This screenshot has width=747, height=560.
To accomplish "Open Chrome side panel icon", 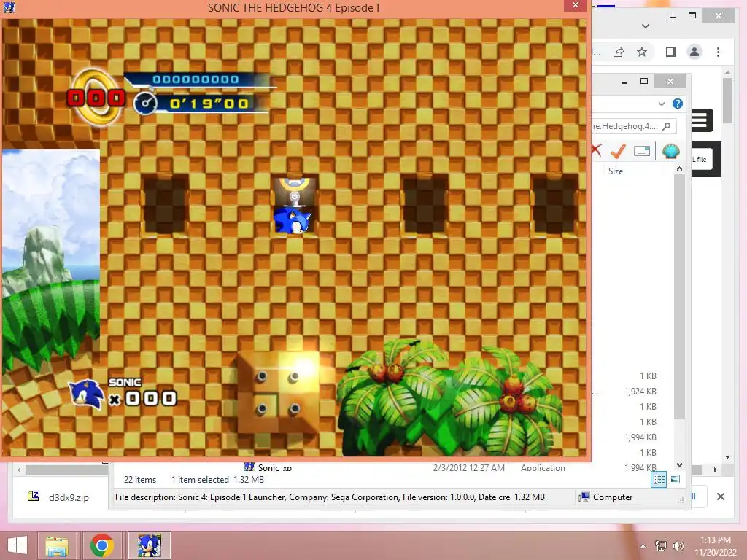I will pos(671,52).
